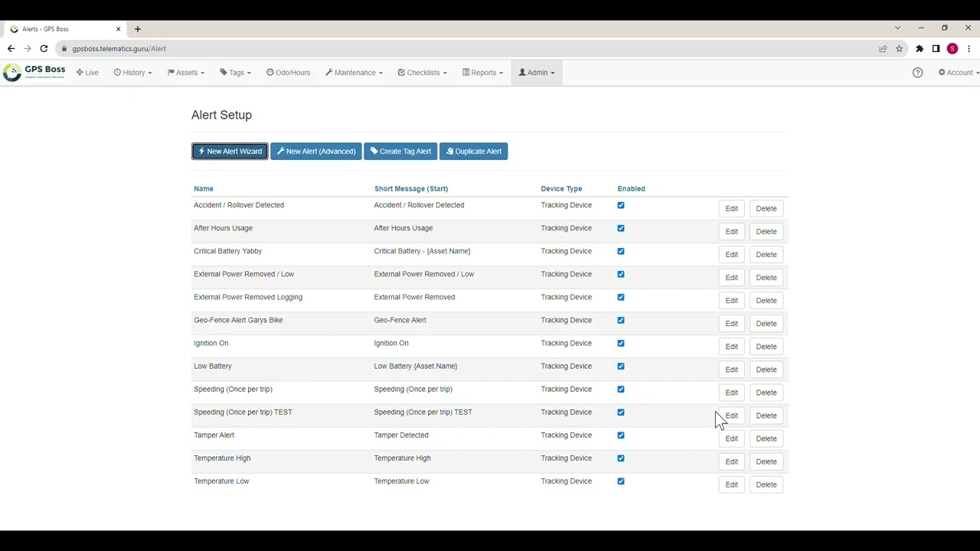
Task: Sort by the Name column header
Action: pos(204,188)
